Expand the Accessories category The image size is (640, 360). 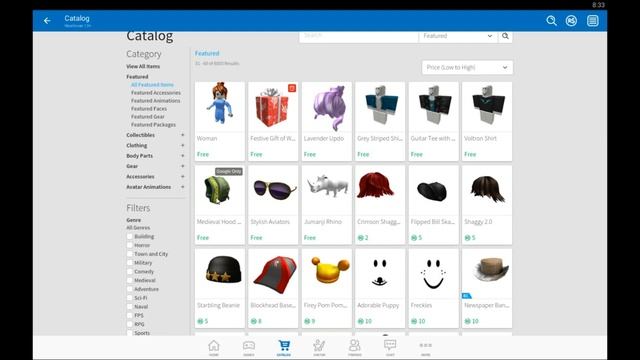[182, 177]
